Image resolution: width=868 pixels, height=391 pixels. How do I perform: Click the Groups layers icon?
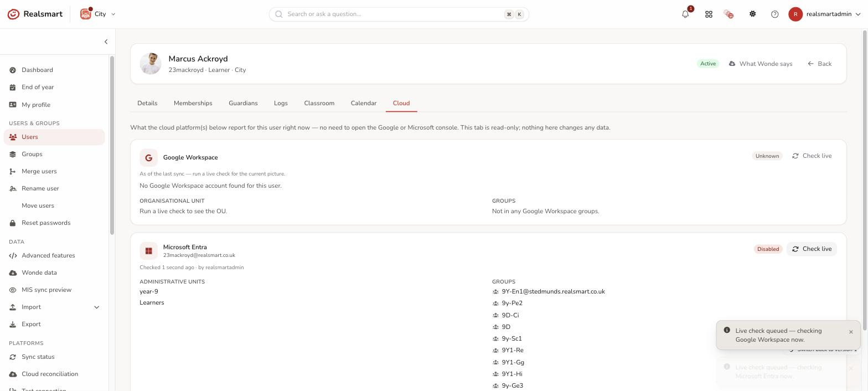point(13,154)
